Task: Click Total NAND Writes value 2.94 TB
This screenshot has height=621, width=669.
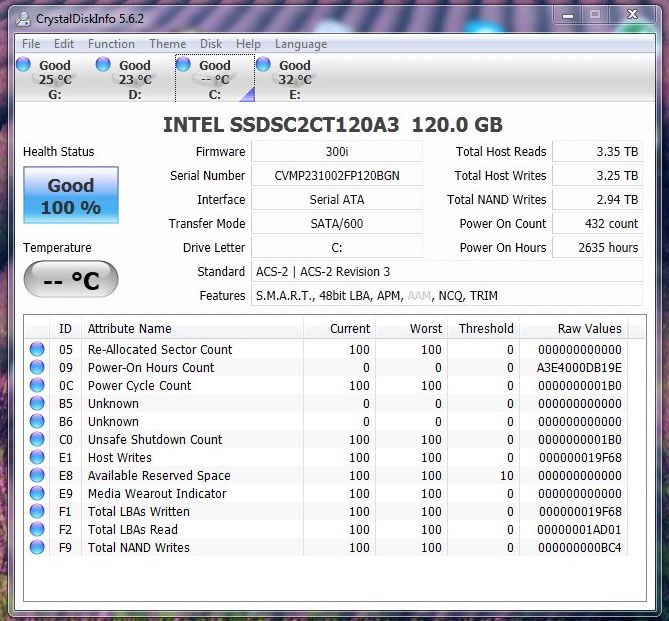Action: tap(597, 199)
